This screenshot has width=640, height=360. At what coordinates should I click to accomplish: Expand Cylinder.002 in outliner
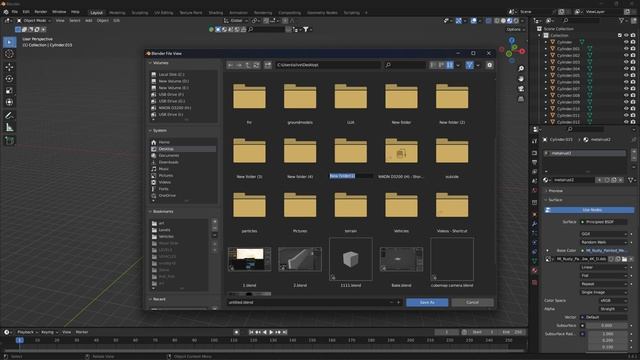pos(546,56)
